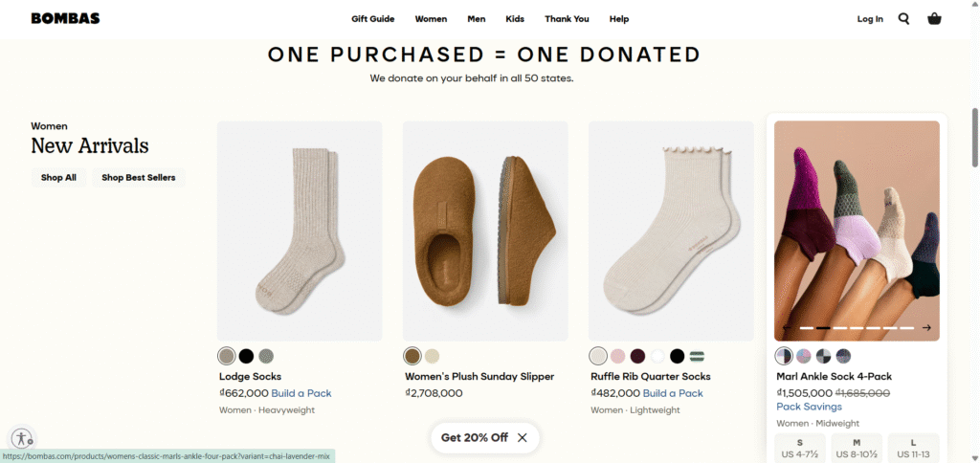Pick pink swatch for Ruffle Rib Quarter Socks
The image size is (980, 463).
[618, 356]
